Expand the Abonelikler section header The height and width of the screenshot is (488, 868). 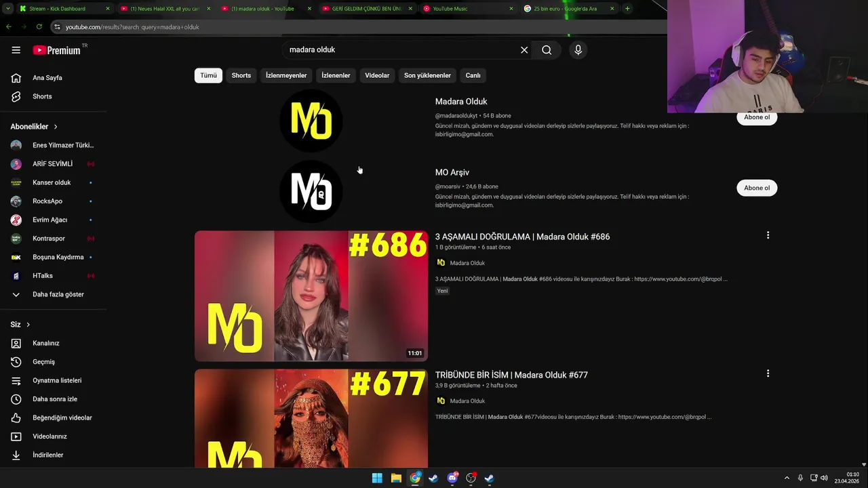(34, 127)
